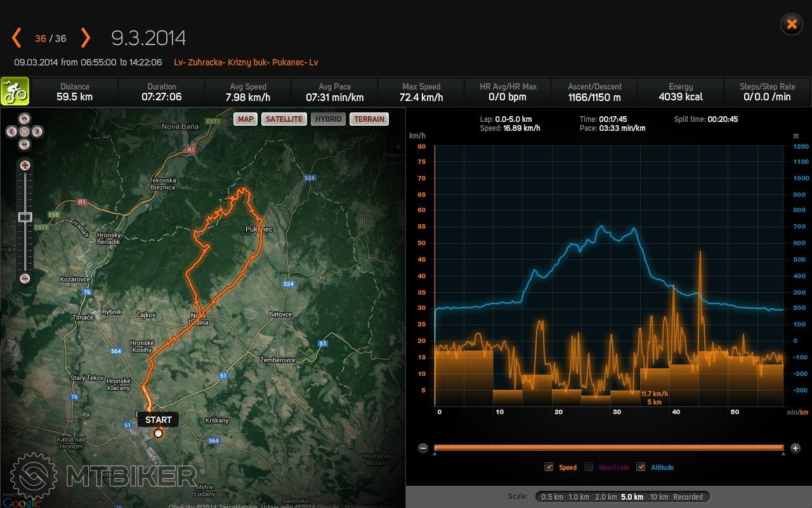Toggle the Speed checkbox
Image resolution: width=812 pixels, height=508 pixels.
549,467
